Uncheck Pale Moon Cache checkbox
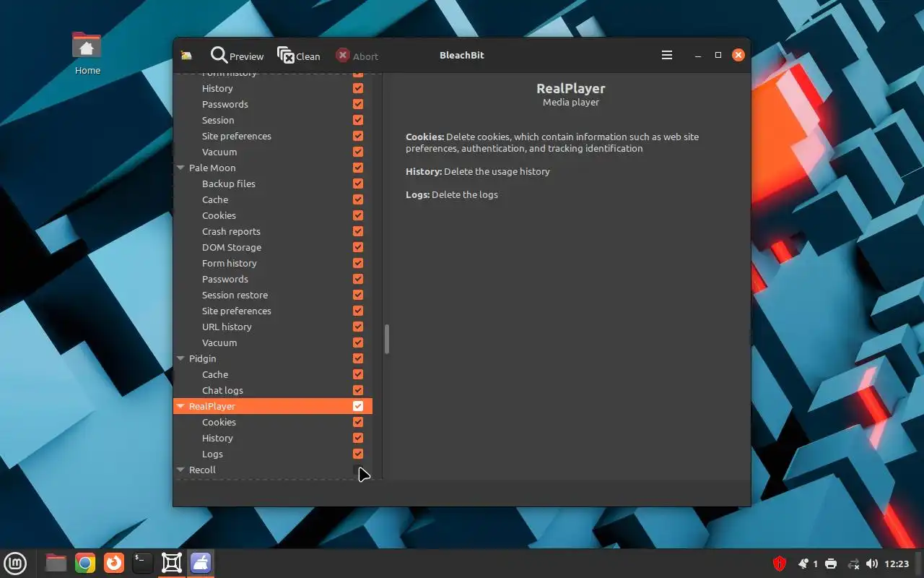The image size is (924, 578). point(358,199)
